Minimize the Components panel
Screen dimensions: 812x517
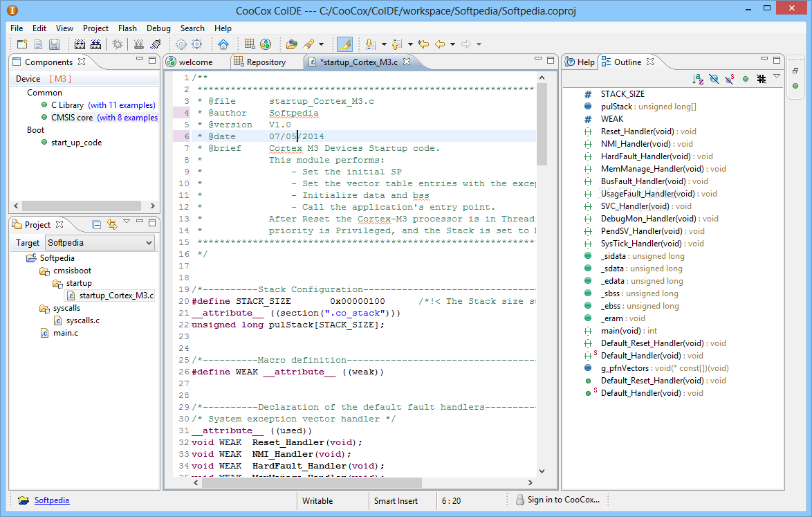(x=139, y=59)
